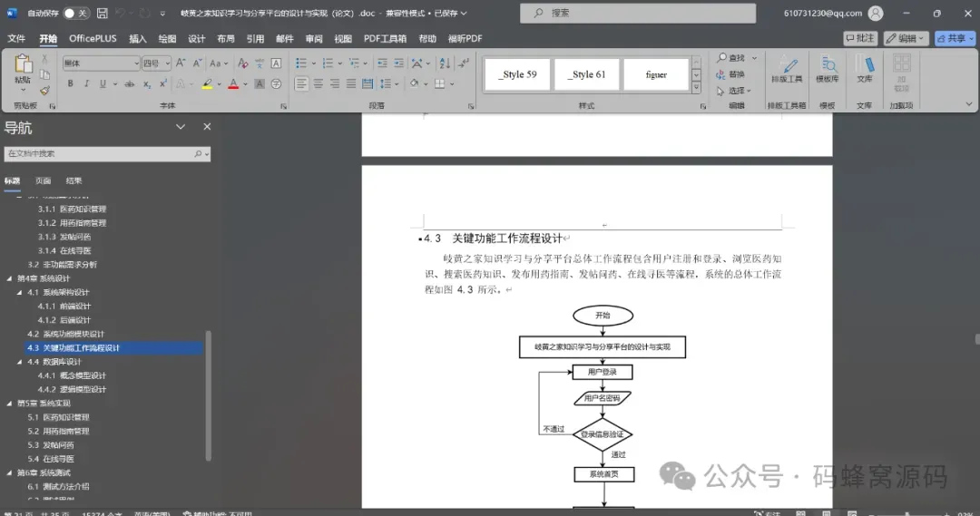Click the shading paint bucket button
Screen dimensions: 980x516
click(x=414, y=83)
